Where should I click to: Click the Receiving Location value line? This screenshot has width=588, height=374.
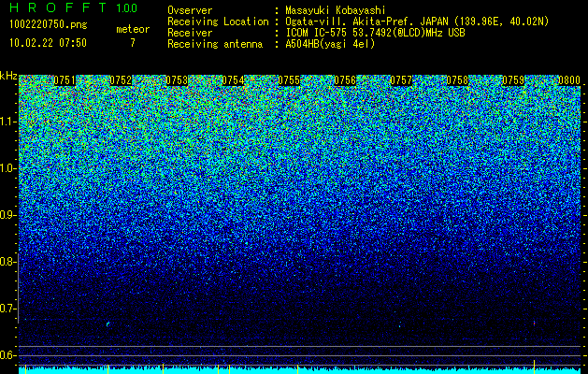417,22
